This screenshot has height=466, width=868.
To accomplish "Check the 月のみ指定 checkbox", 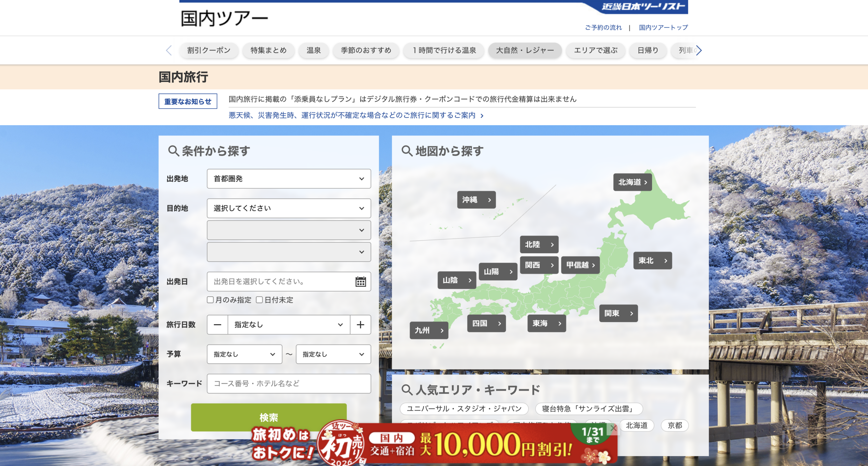I will pyautogui.click(x=210, y=300).
